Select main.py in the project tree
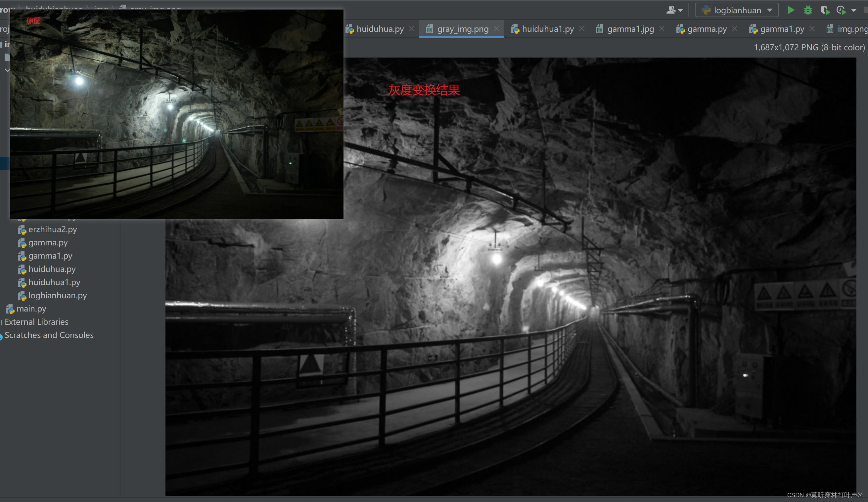The width and height of the screenshot is (868, 502). point(31,309)
